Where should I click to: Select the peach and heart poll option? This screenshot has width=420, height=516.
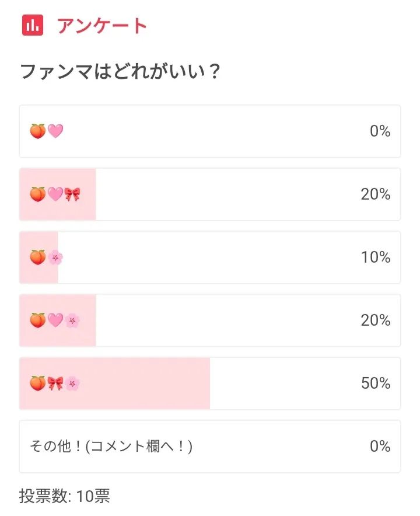click(210, 131)
